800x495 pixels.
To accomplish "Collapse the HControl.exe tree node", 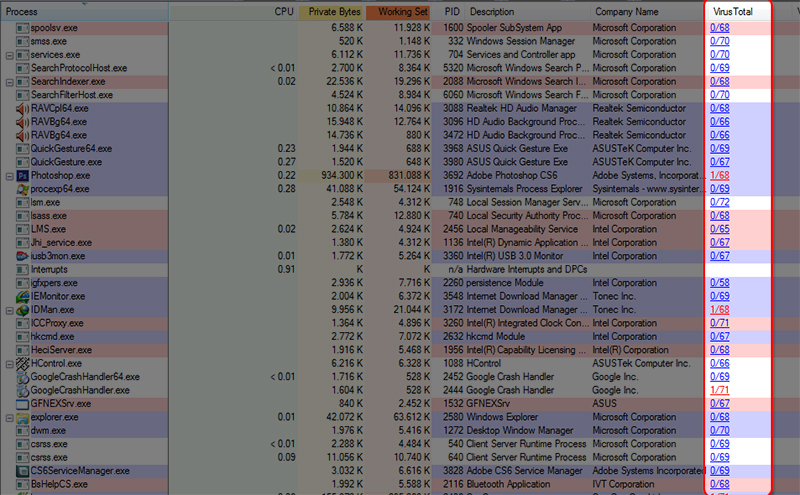I will [9, 364].
